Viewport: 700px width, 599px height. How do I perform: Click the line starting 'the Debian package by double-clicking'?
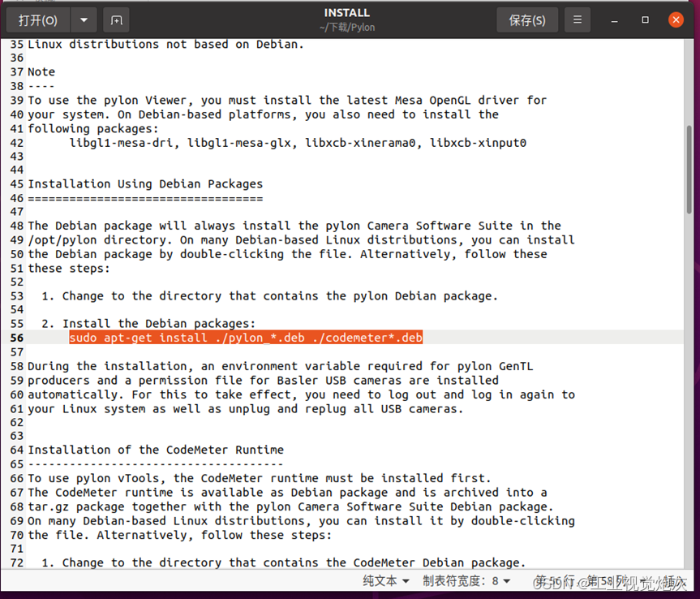[287, 254]
